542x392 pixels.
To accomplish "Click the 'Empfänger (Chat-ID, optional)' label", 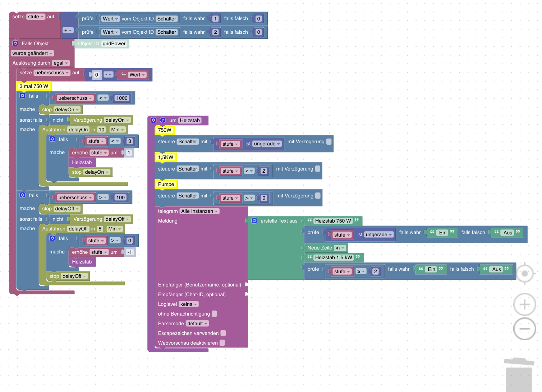I will tap(192, 294).
